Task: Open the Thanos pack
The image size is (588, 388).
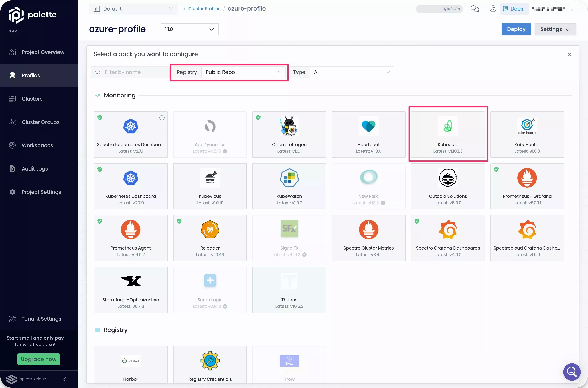Action: [289, 289]
